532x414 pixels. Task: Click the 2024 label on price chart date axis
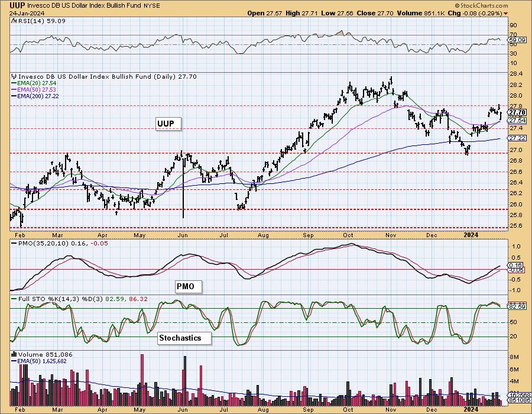pyautogui.click(x=471, y=235)
